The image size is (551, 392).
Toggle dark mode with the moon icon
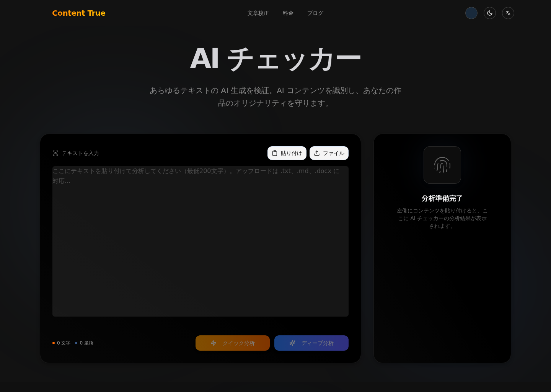pyautogui.click(x=490, y=13)
